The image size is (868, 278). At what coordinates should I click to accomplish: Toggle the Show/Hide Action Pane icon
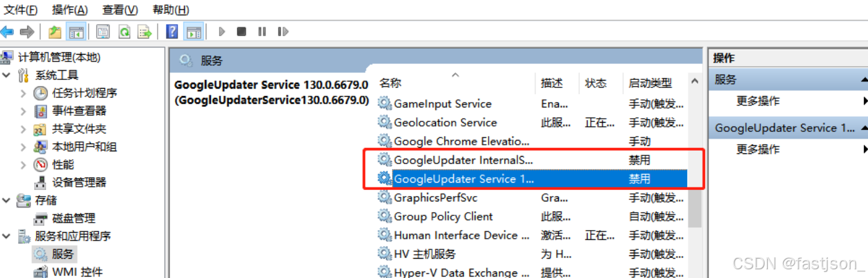(x=194, y=31)
